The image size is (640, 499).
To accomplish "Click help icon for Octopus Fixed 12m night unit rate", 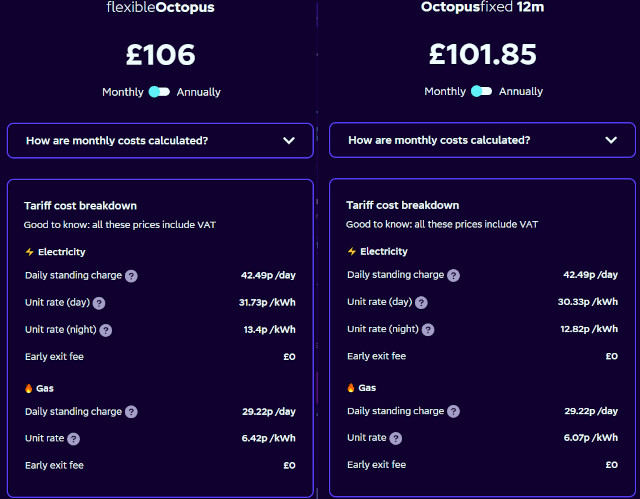I will click(428, 329).
